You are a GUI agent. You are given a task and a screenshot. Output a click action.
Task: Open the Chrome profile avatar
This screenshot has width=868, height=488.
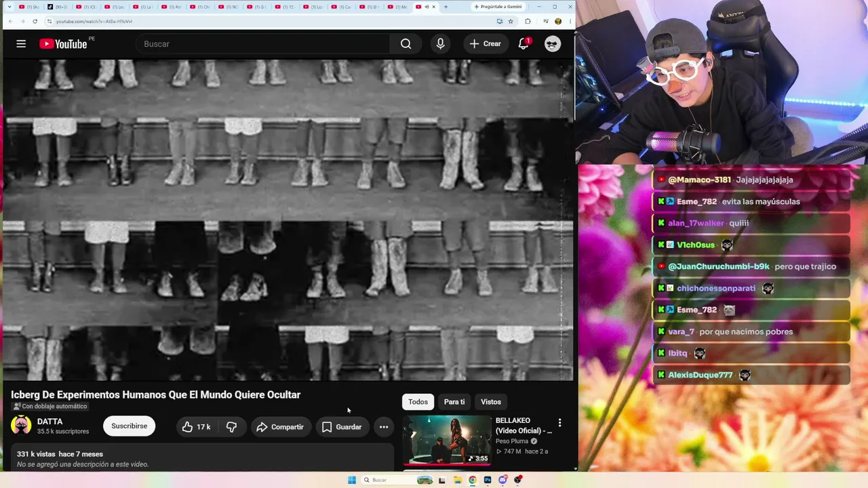point(558,21)
